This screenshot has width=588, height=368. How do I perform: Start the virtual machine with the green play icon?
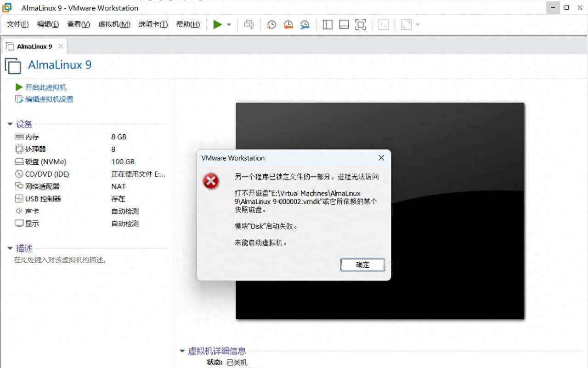coord(217,24)
